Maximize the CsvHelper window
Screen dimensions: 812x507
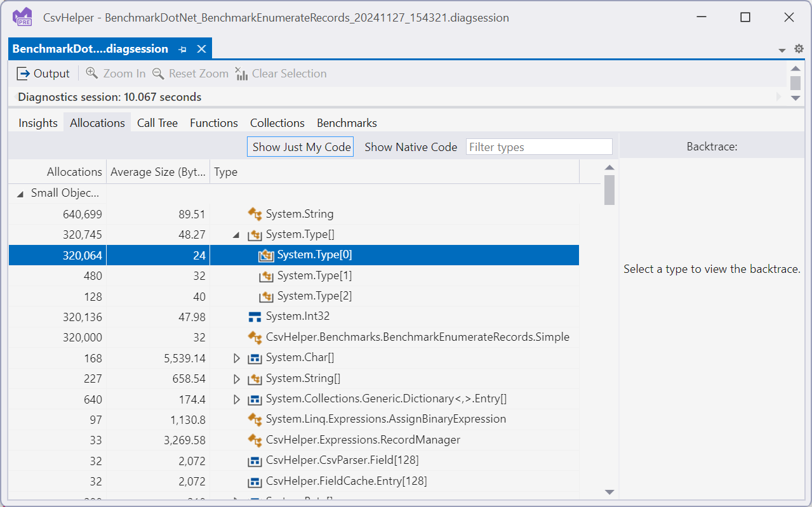(745, 18)
